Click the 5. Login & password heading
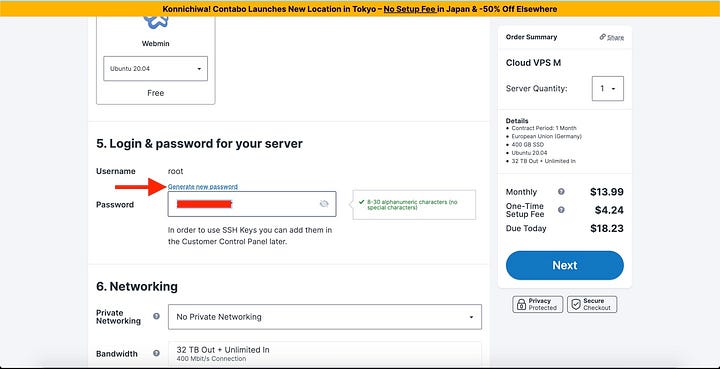This screenshot has height=369, width=720. tap(199, 144)
